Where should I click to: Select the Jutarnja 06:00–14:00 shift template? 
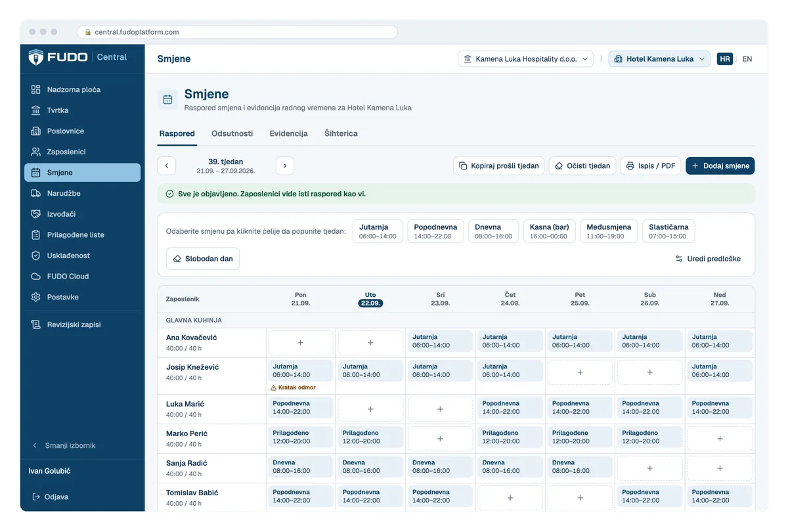click(378, 231)
